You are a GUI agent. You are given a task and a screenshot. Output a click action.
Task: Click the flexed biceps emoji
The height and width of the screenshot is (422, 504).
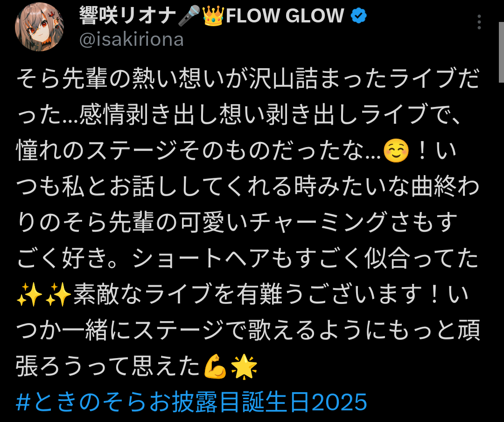point(215,366)
